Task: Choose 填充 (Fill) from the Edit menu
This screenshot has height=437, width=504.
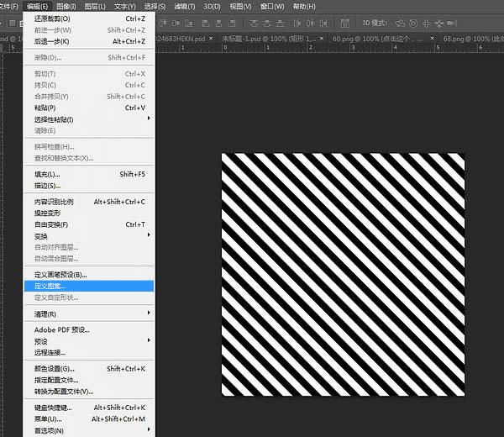Action: (47, 174)
